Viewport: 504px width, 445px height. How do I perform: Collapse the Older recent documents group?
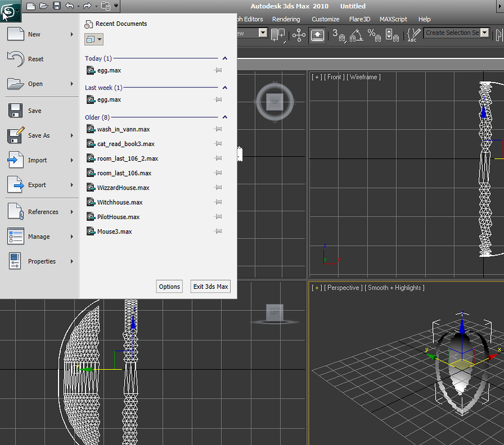tap(225, 117)
